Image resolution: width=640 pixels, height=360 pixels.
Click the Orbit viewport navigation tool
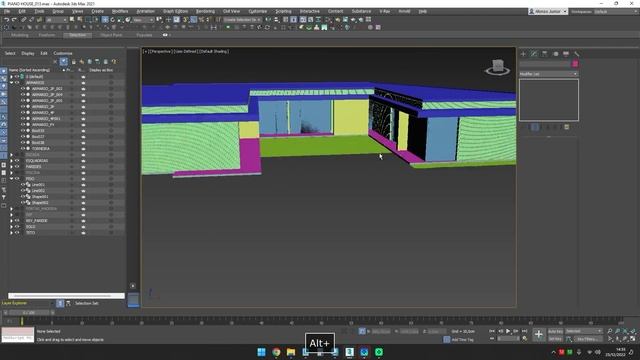[x=625, y=339]
